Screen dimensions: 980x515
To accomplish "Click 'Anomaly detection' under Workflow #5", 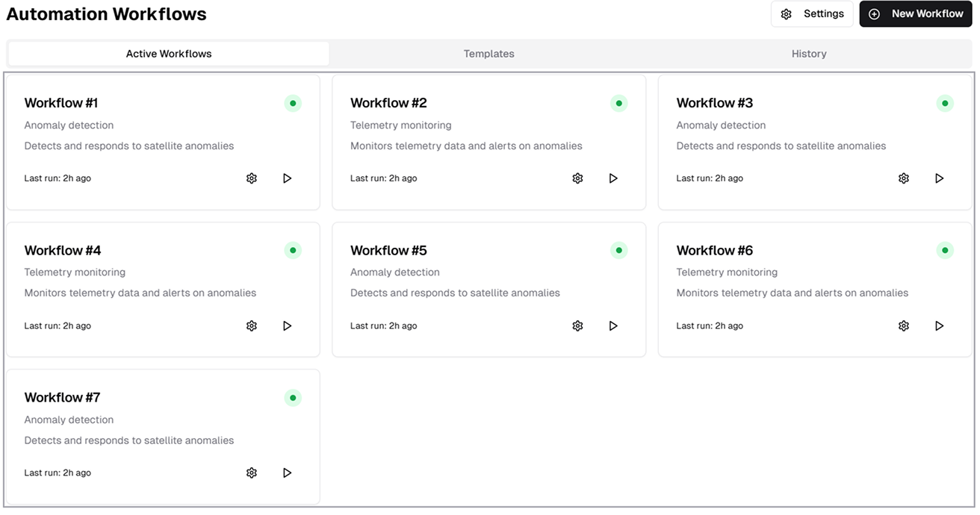I will 395,272.
